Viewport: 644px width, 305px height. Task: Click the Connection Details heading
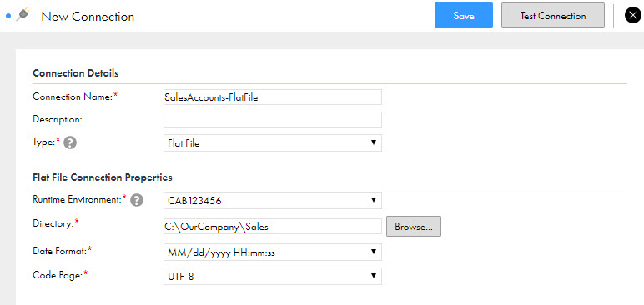[x=76, y=73]
